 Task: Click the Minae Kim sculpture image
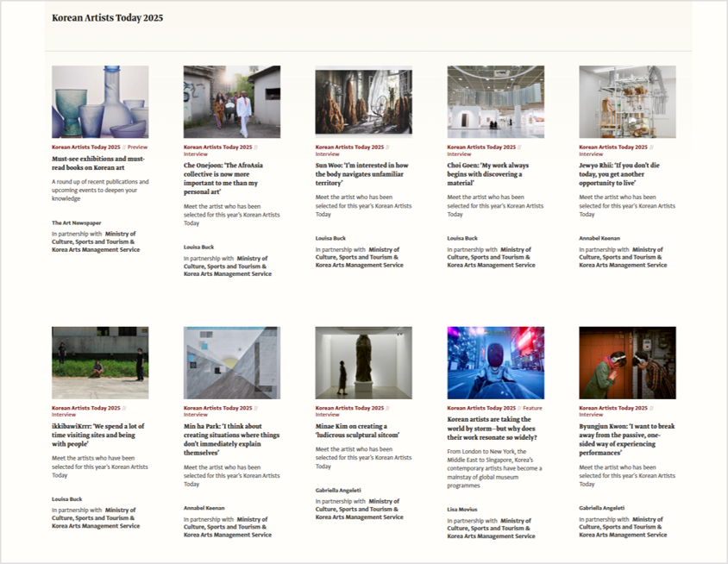363,362
